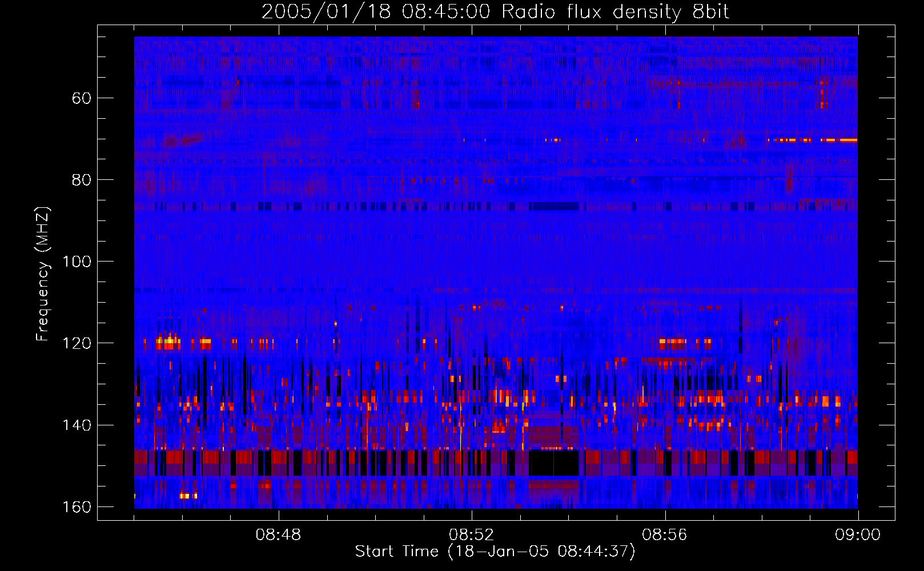Select the 120 frequency tick label
The width and height of the screenshot is (924, 571).
(77, 343)
